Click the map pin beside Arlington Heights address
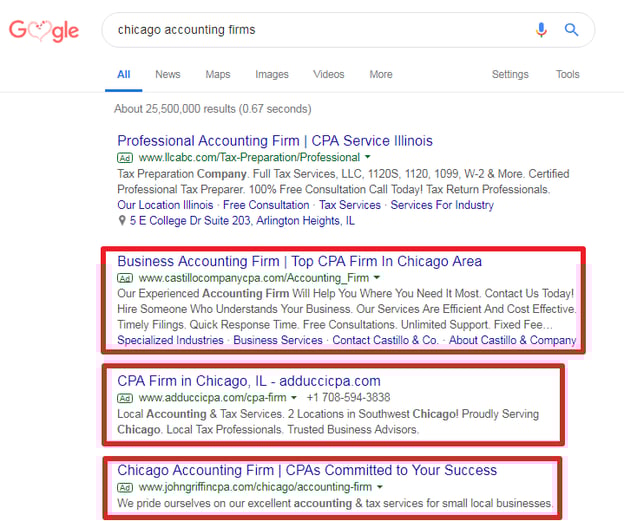The image size is (624, 521). [x=121, y=220]
